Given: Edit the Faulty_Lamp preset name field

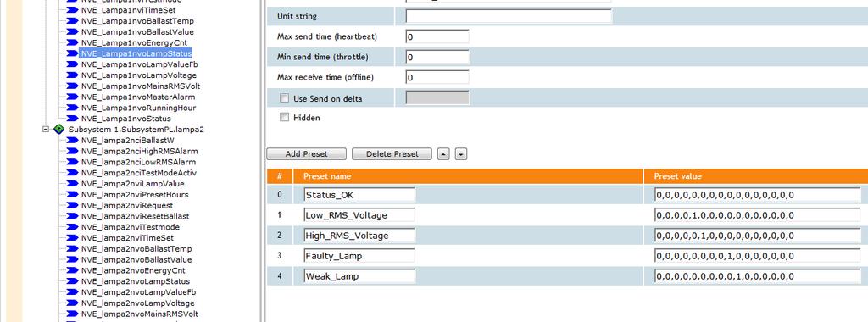Looking at the screenshot, I should [x=359, y=256].
